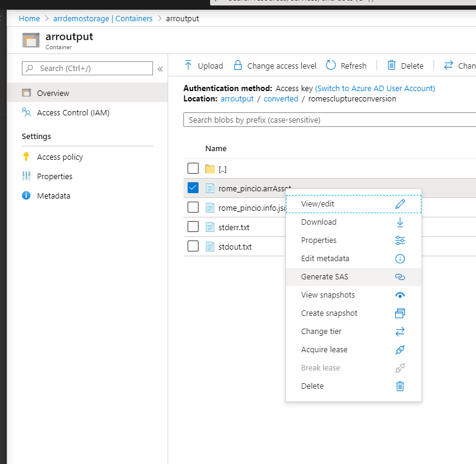
Task: Choose View/edit from context menu
Action: coord(353,204)
